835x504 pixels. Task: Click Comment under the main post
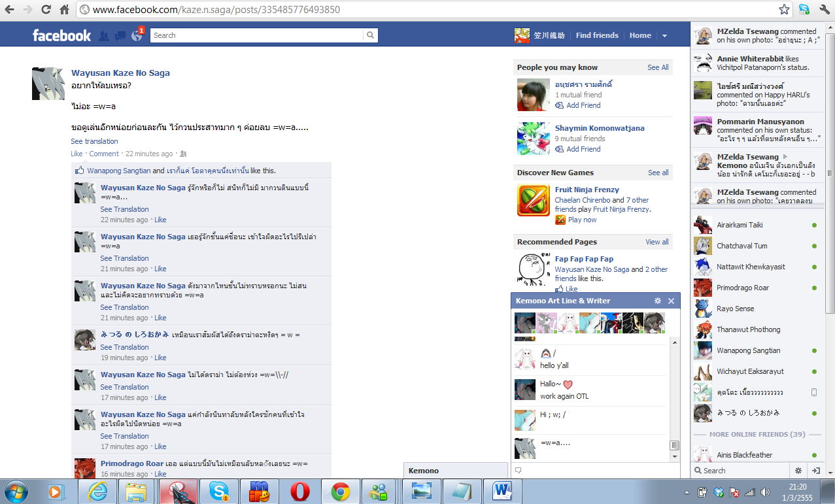tap(104, 154)
